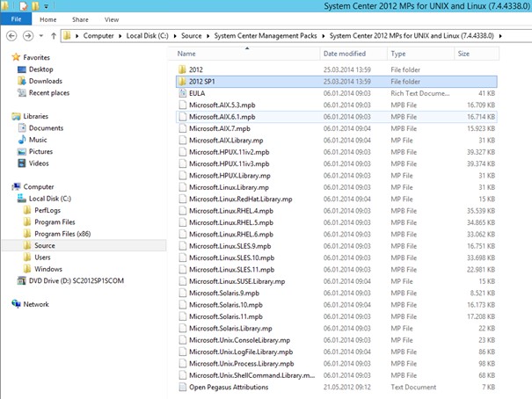Click System Center Management Packs breadcrumb
This screenshot has height=399, width=532.
click(x=266, y=36)
